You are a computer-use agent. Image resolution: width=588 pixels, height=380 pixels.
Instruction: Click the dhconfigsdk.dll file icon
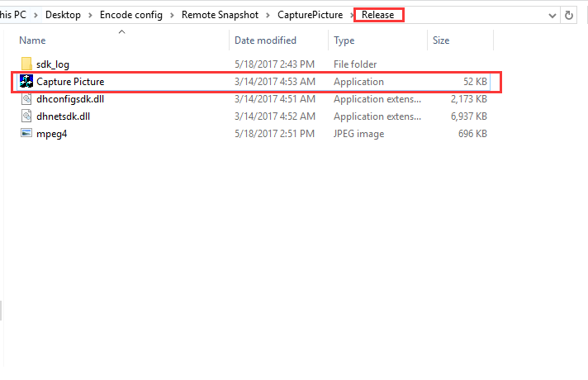point(26,99)
